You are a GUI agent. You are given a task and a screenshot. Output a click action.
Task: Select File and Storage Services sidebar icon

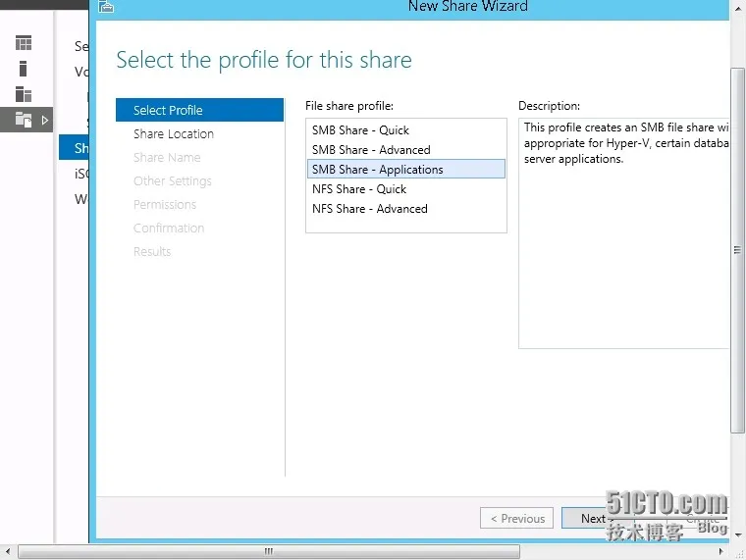[x=24, y=120]
